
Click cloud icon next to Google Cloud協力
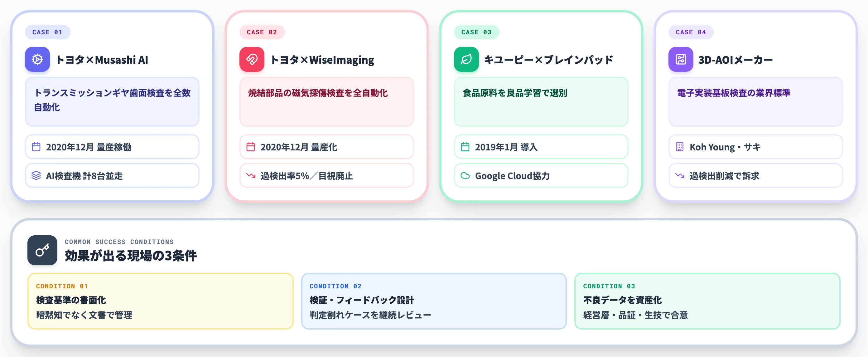click(465, 176)
